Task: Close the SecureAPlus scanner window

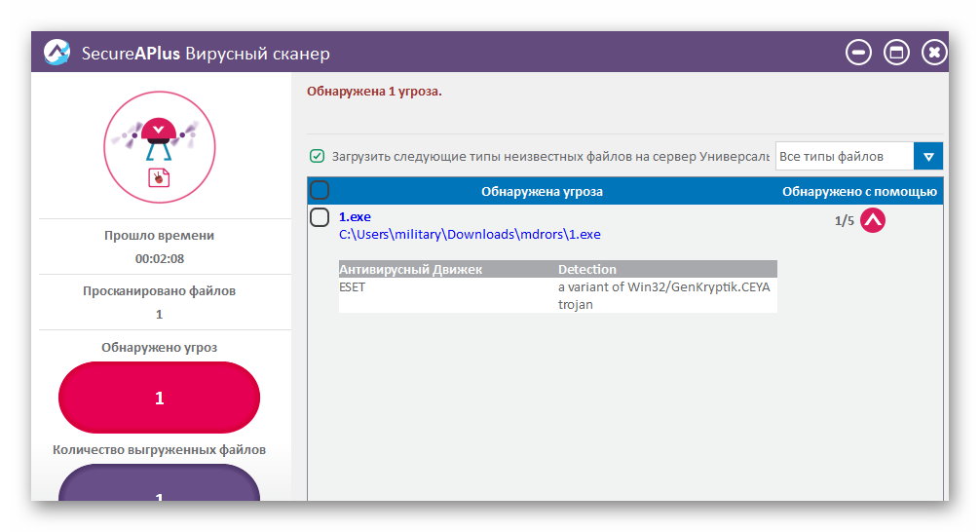Action: [934, 53]
